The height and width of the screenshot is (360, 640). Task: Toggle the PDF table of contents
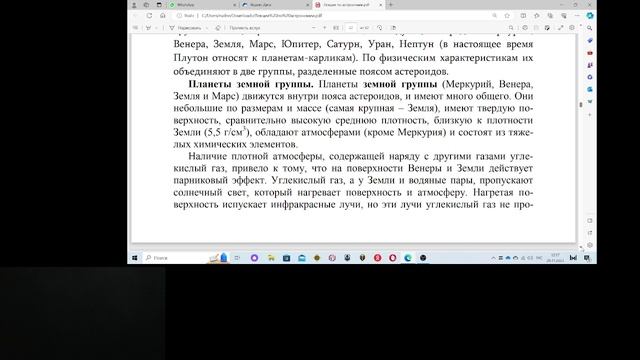point(136,28)
